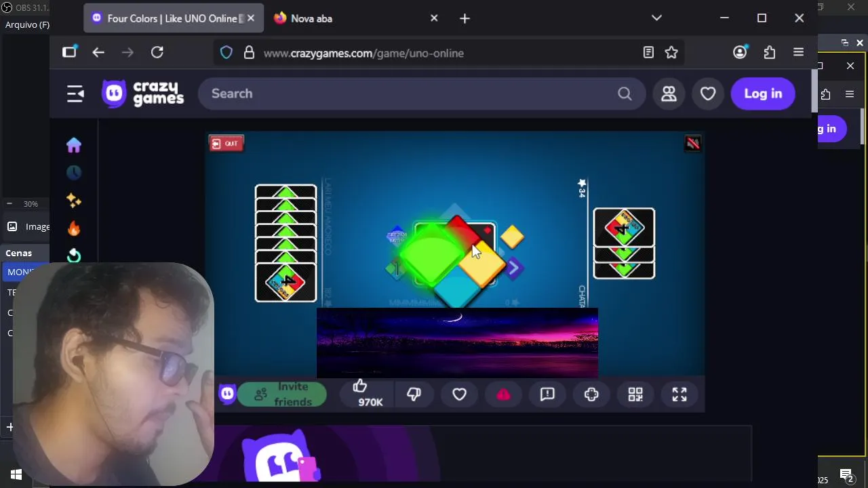Open a new browser tab with plus button
This screenshot has width=868, height=488.
tap(465, 18)
